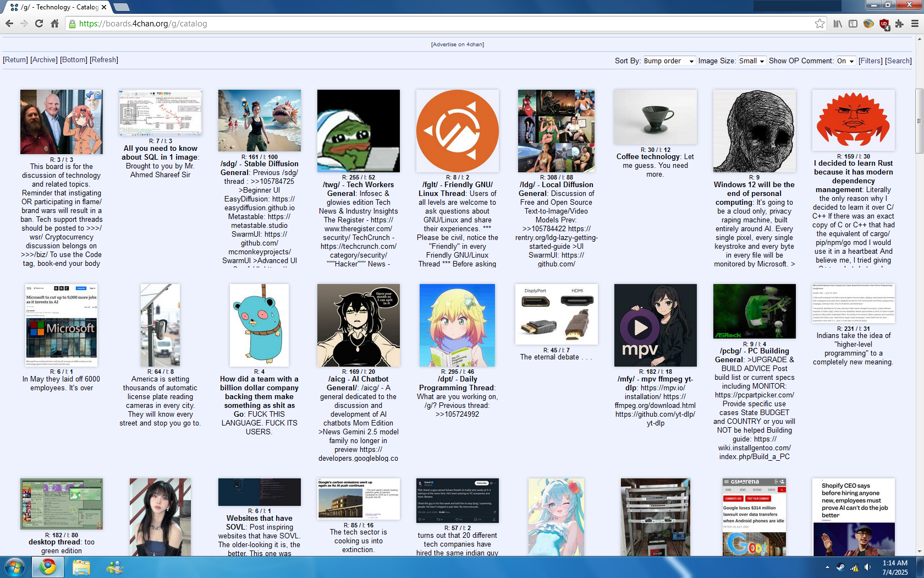The height and width of the screenshot is (578, 924).
Task: Open the Ubuntu logo /fglt/ thumbnail
Action: point(458,131)
